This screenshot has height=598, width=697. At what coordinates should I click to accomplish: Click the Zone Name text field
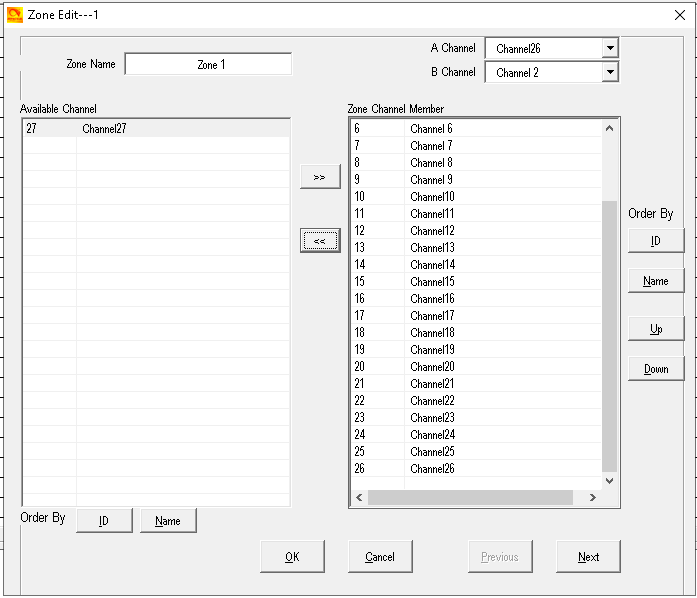point(208,64)
